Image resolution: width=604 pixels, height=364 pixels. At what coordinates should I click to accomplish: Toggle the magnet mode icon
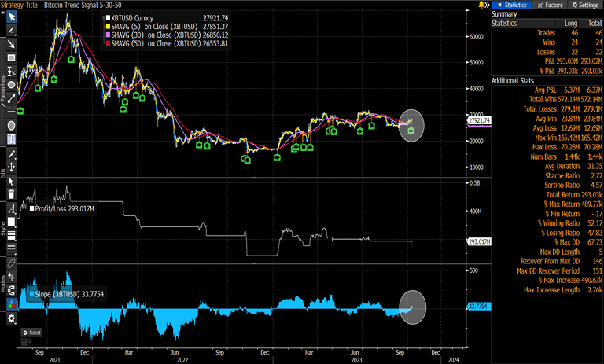coord(12,290)
